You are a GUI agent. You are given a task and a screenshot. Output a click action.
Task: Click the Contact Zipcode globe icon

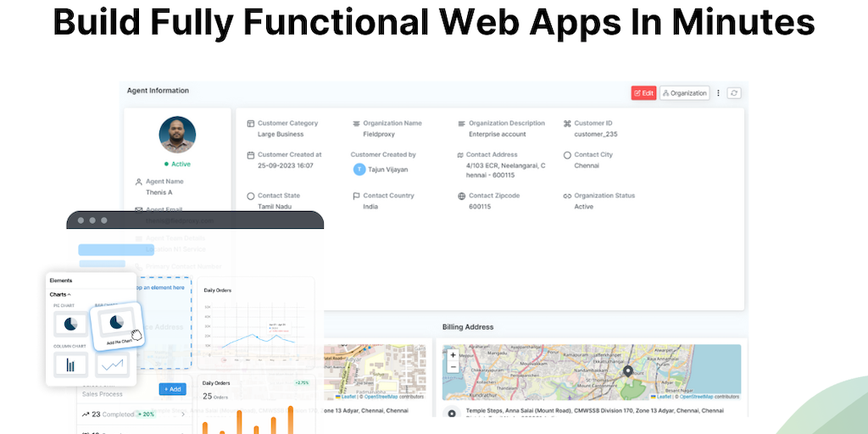(x=462, y=196)
